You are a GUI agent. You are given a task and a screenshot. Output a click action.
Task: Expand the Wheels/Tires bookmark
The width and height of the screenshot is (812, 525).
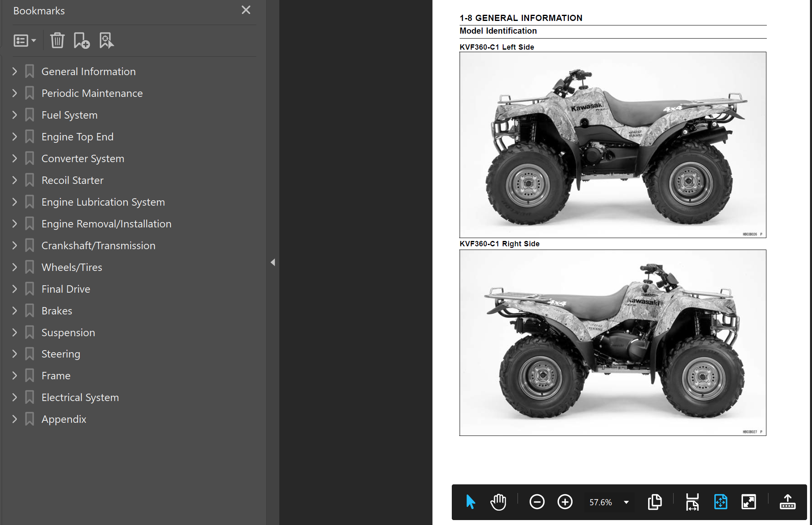pyautogui.click(x=15, y=267)
